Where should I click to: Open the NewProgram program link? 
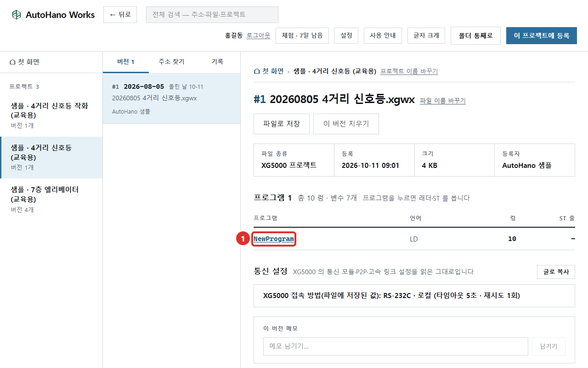pyautogui.click(x=274, y=239)
